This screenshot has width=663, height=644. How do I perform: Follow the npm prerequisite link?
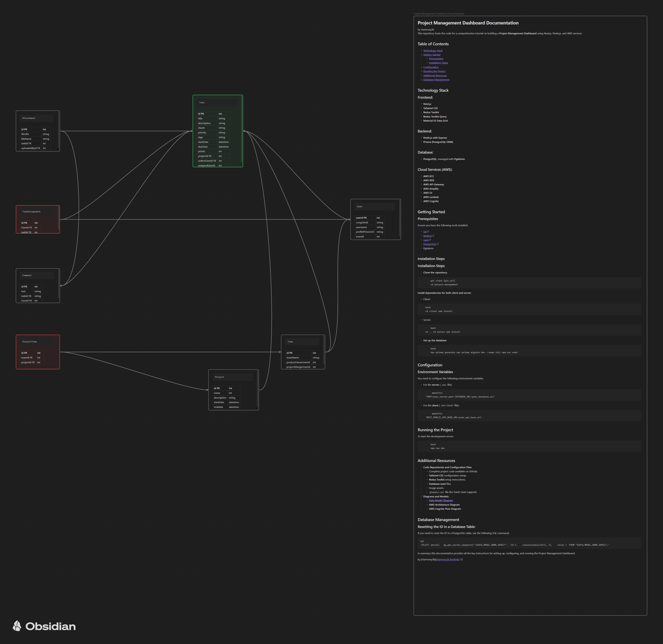tap(426, 240)
